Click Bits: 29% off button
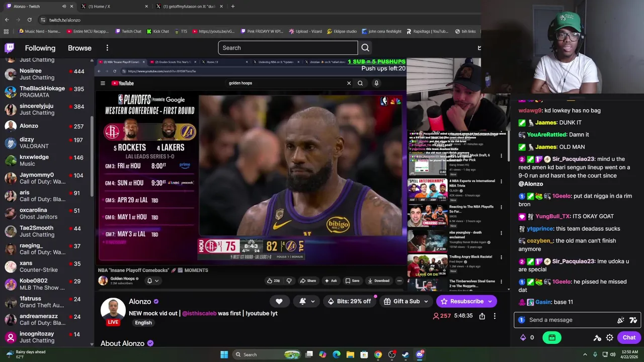This screenshot has height=362, width=644. (349, 301)
